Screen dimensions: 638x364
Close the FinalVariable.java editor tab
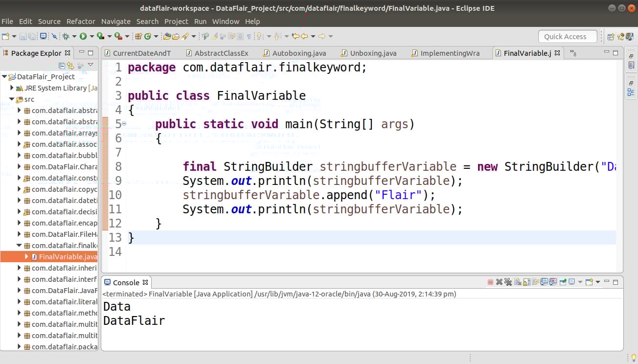click(557, 52)
